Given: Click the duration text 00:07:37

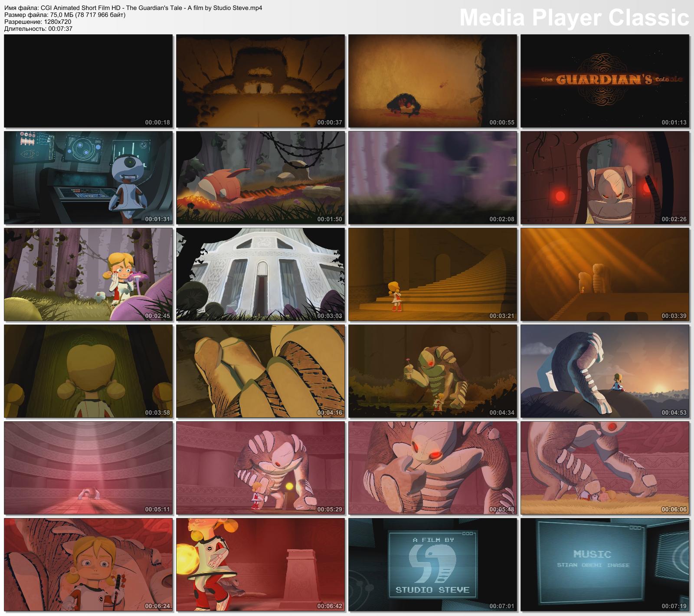Looking at the screenshot, I should (60, 29).
